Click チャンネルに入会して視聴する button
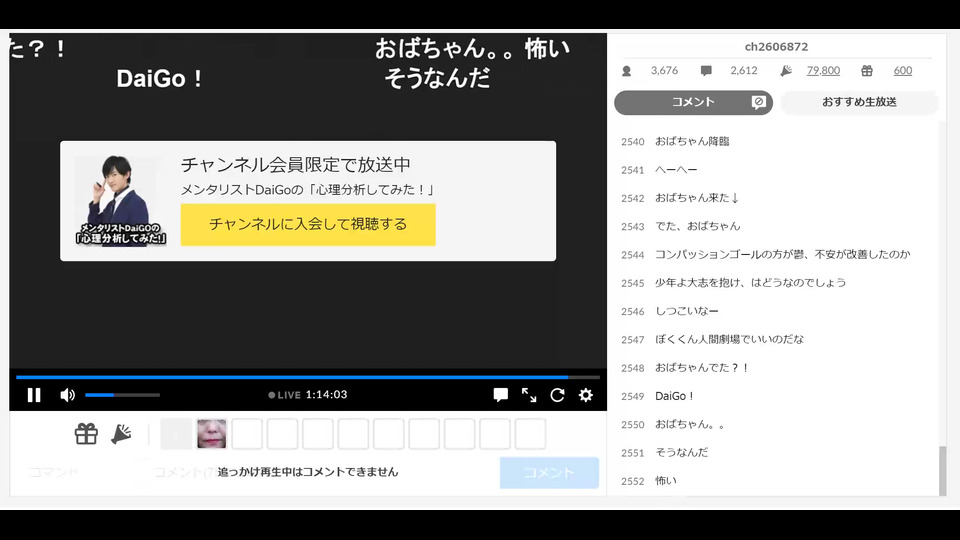 [308, 225]
